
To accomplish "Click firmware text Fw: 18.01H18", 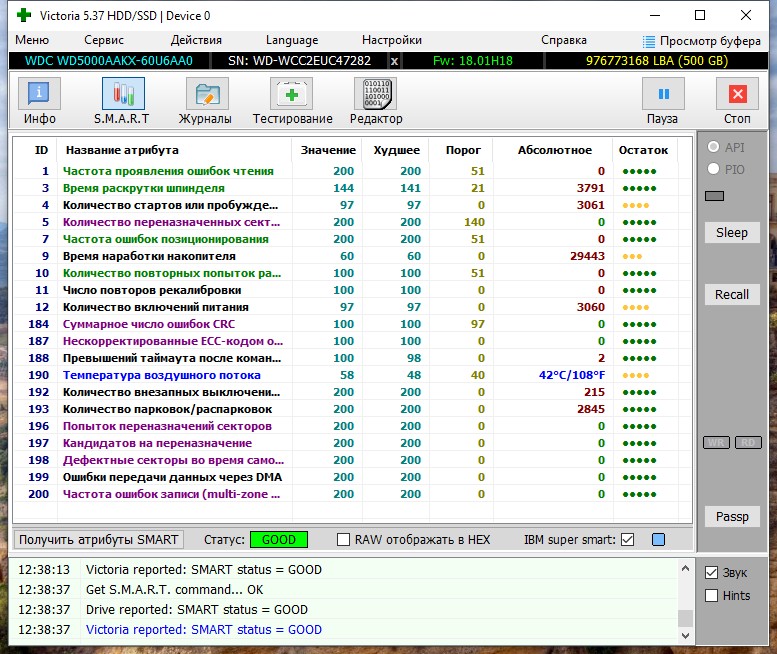I will tap(473, 61).
